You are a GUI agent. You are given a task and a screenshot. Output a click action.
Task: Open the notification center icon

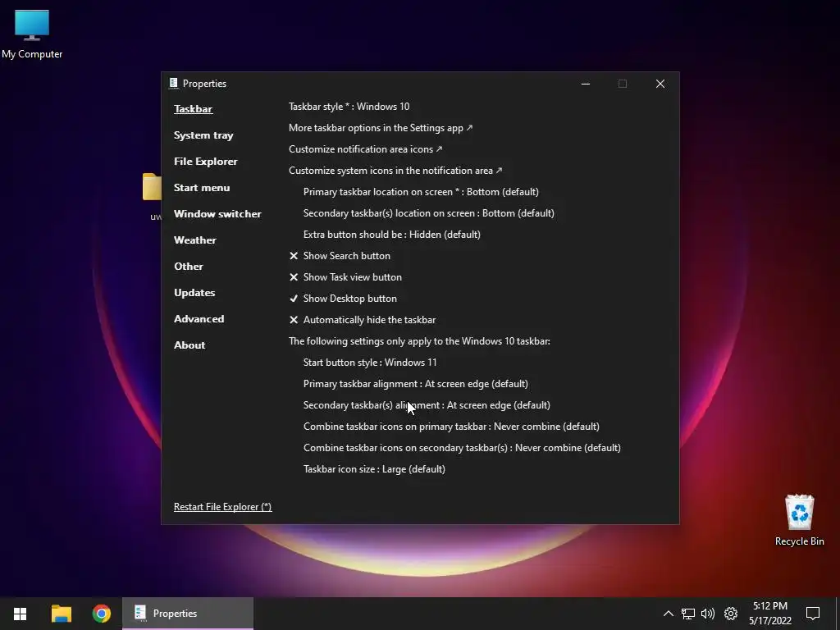(813, 614)
